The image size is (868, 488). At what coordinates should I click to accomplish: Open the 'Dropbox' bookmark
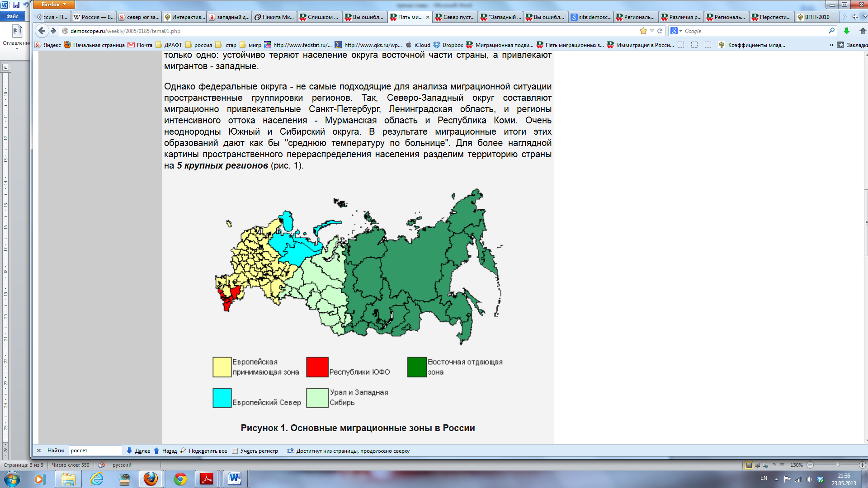point(448,45)
